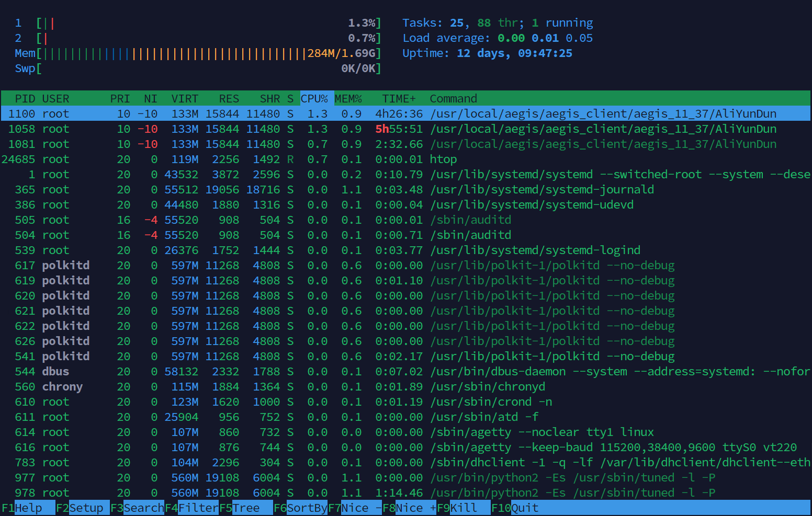The image size is (812, 516).
Task: Click the Mem usage bar meter
Action: 198,53
